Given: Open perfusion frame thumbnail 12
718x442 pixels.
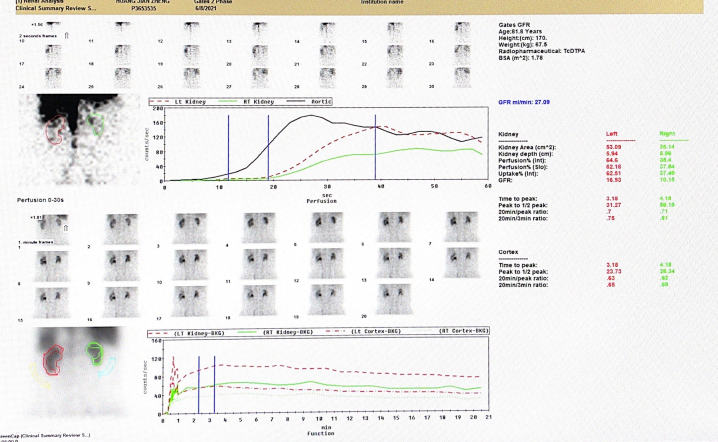Looking at the screenshot, I should point(190,32).
